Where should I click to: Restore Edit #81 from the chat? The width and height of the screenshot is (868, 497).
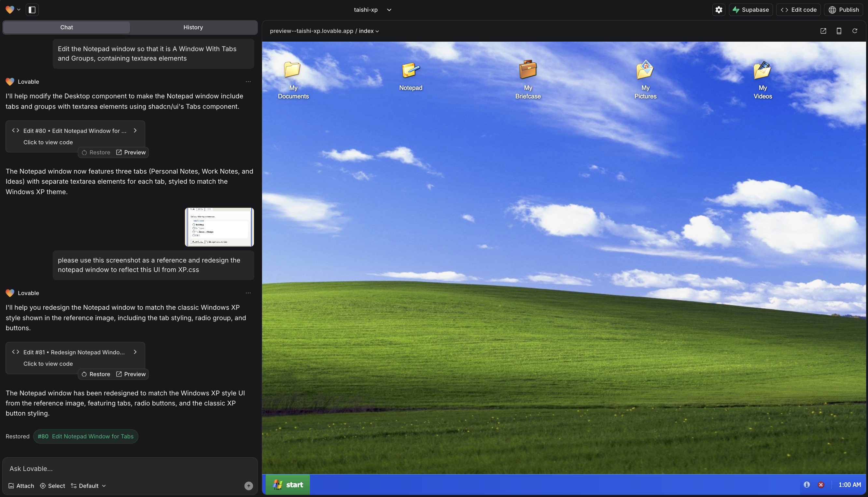pos(95,374)
